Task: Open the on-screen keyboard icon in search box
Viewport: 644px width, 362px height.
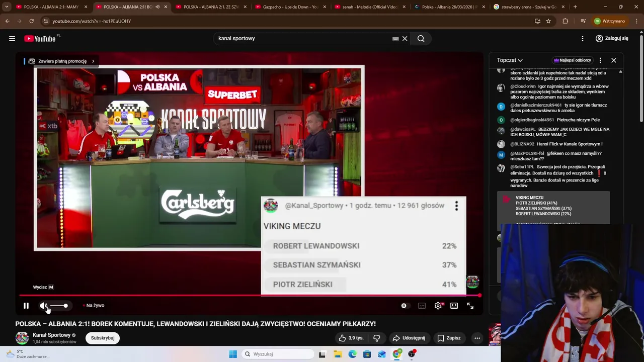Action: pyautogui.click(x=395, y=39)
